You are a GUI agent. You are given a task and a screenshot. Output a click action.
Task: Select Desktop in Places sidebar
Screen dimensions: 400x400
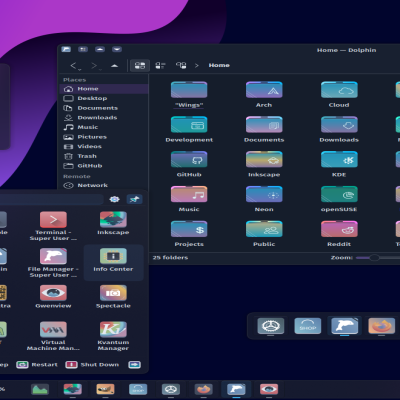tap(104, 98)
